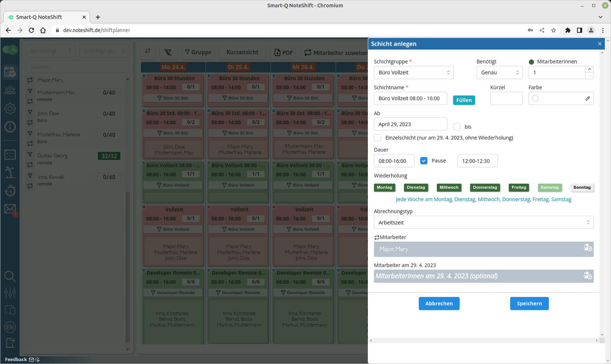This screenshot has width=611, height=364.
Task: Bookmark page with the star icon
Action: [x=553, y=30]
